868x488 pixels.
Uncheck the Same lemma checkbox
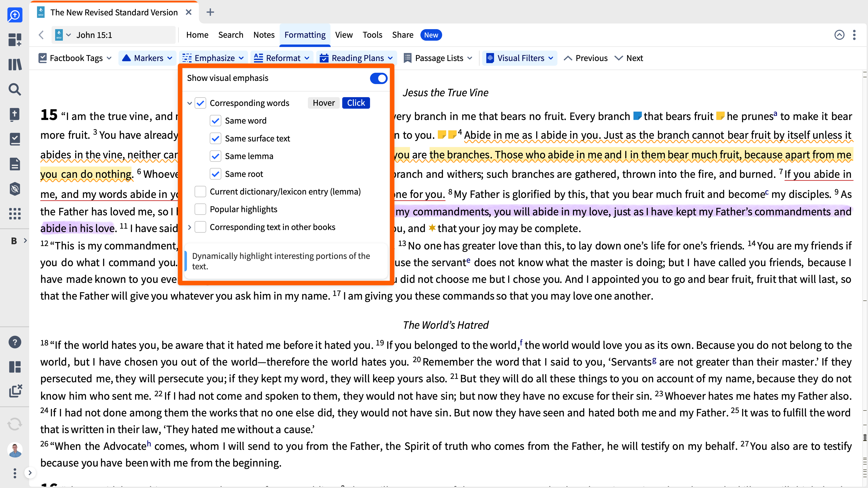tap(215, 156)
